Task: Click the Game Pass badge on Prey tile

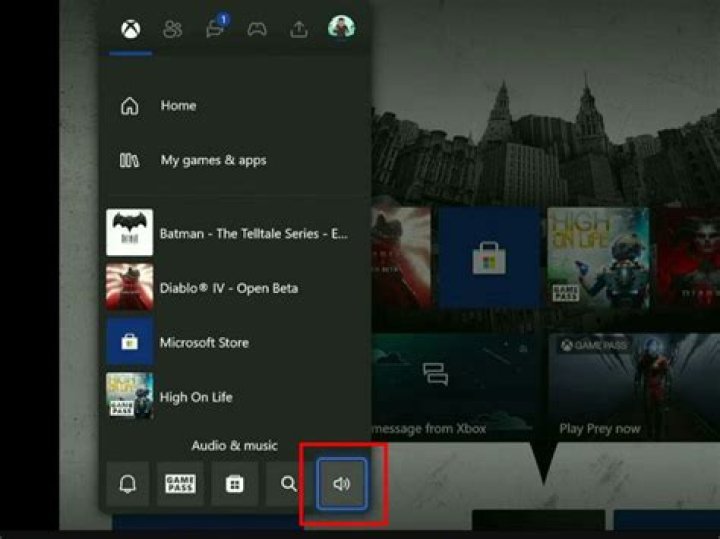Action: (x=594, y=345)
